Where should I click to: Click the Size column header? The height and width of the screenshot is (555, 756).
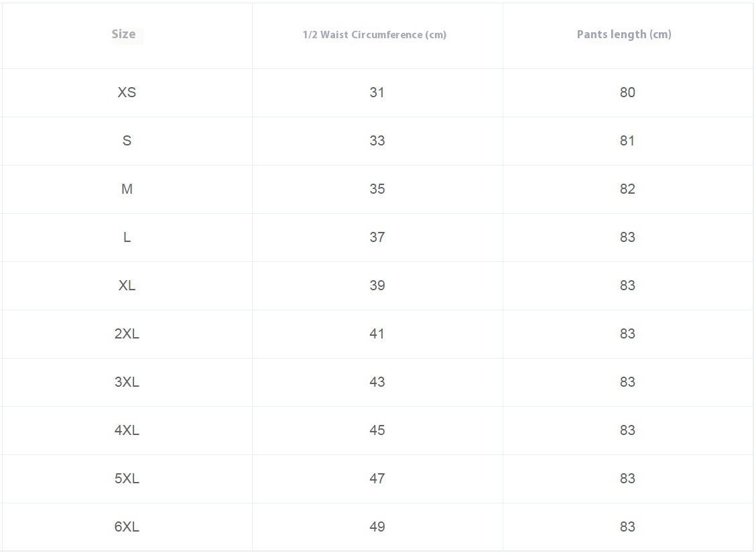pyautogui.click(x=123, y=34)
